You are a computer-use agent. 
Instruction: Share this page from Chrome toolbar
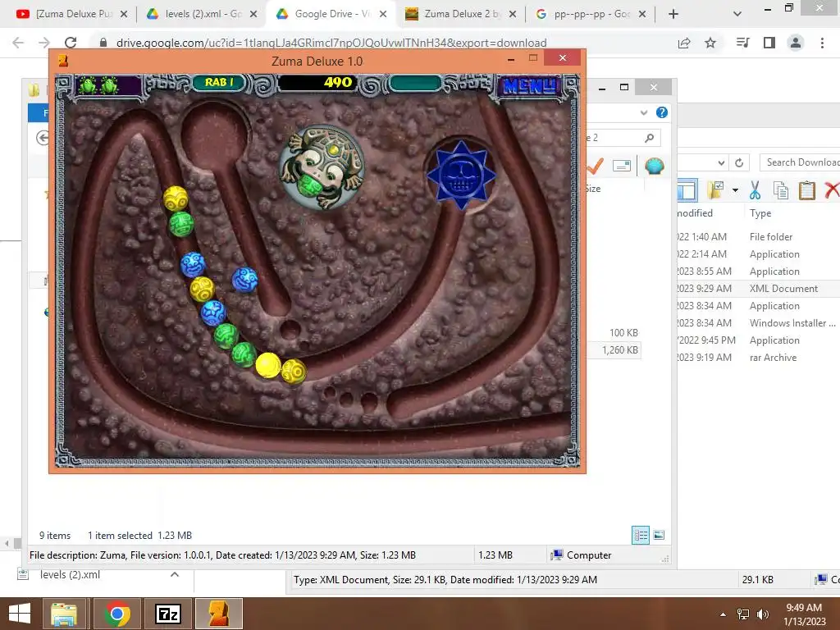coord(684,43)
